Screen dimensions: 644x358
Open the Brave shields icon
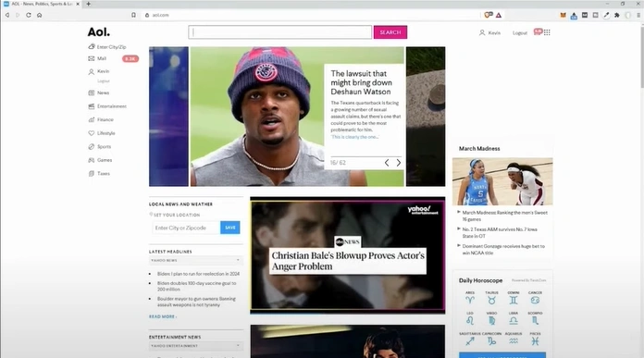pos(488,15)
